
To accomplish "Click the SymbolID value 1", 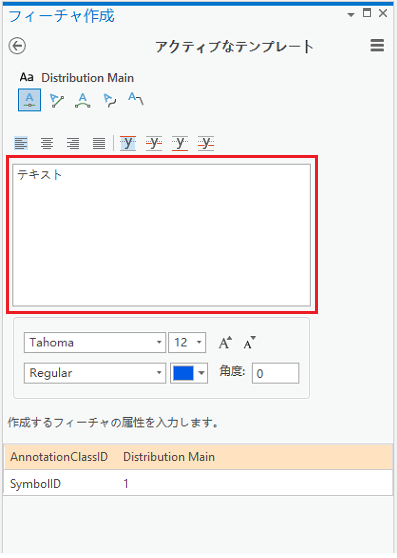I will (126, 484).
